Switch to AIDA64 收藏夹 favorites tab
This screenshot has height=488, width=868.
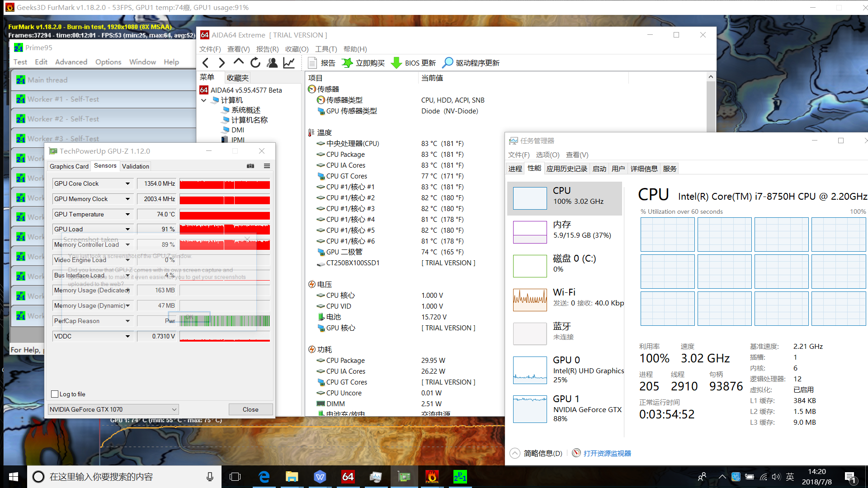click(x=238, y=78)
